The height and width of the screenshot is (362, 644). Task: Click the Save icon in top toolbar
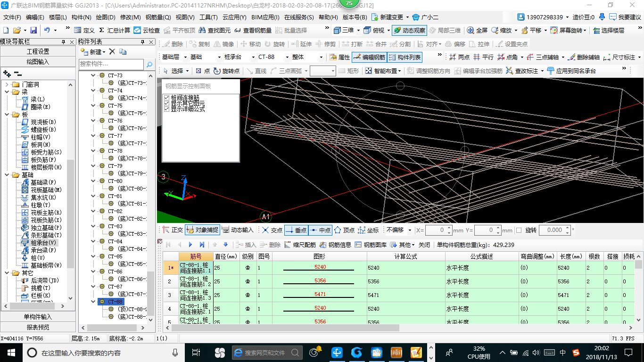coord(33,30)
